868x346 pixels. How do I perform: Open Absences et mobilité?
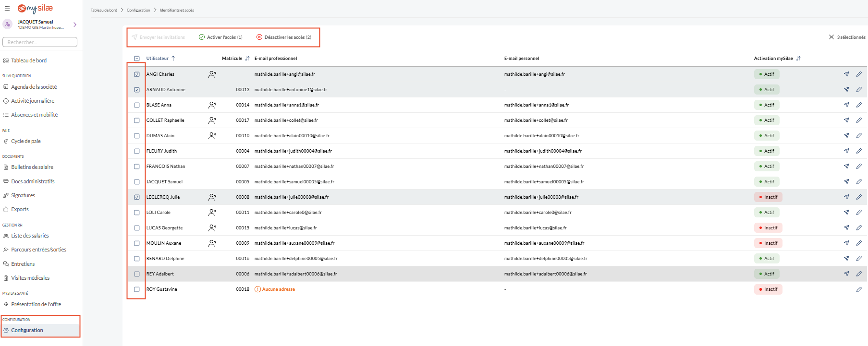coord(34,115)
